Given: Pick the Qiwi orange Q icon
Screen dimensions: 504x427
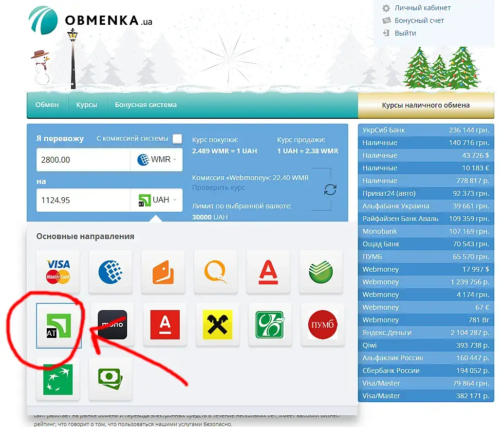Looking at the screenshot, I should click(x=216, y=272).
